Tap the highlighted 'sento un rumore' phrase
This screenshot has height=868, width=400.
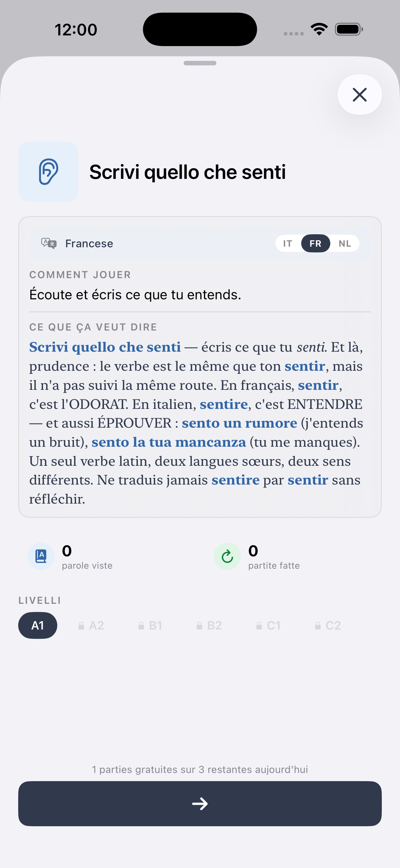point(239,423)
